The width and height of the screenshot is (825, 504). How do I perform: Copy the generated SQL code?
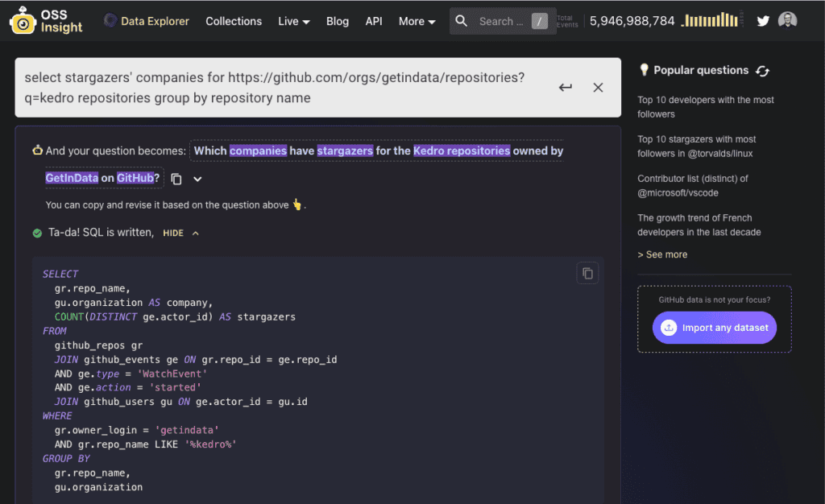pos(587,273)
